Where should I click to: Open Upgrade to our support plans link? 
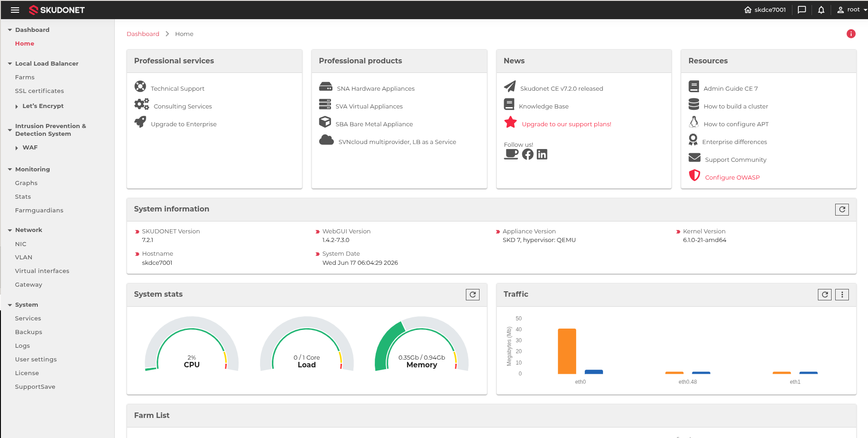point(566,124)
